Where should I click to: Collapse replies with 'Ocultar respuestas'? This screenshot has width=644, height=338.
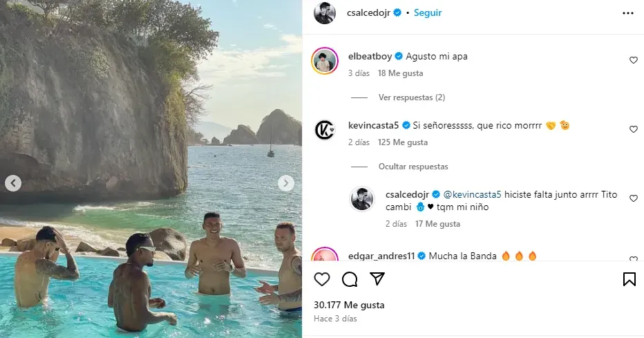click(x=413, y=167)
